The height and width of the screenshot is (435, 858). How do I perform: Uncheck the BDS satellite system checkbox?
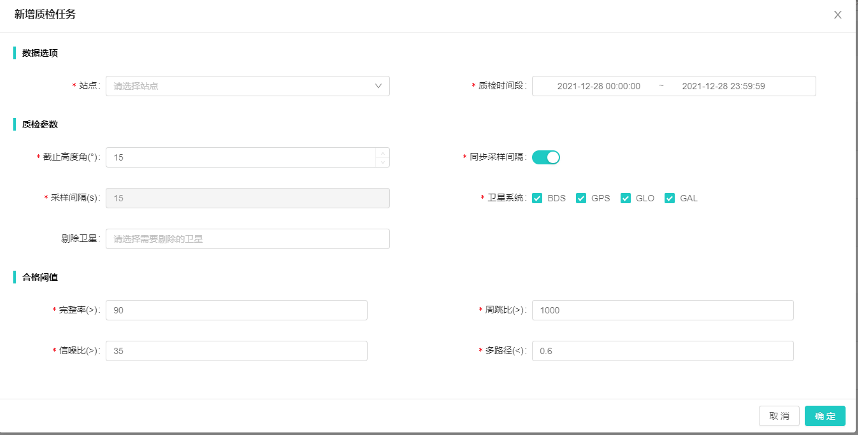click(538, 198)
